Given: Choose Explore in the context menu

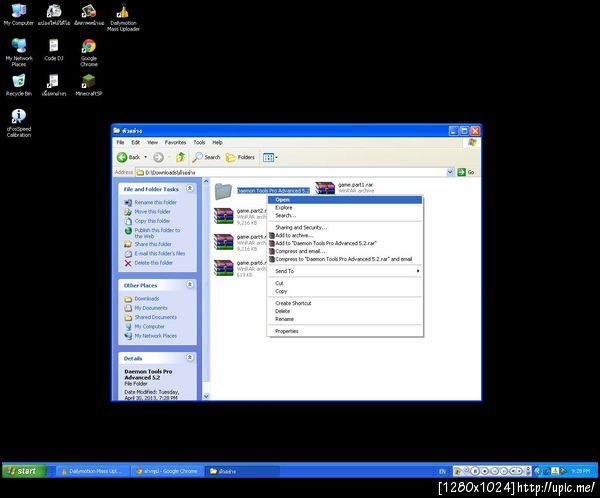Looking at the screenshot, I should point(345,207).
